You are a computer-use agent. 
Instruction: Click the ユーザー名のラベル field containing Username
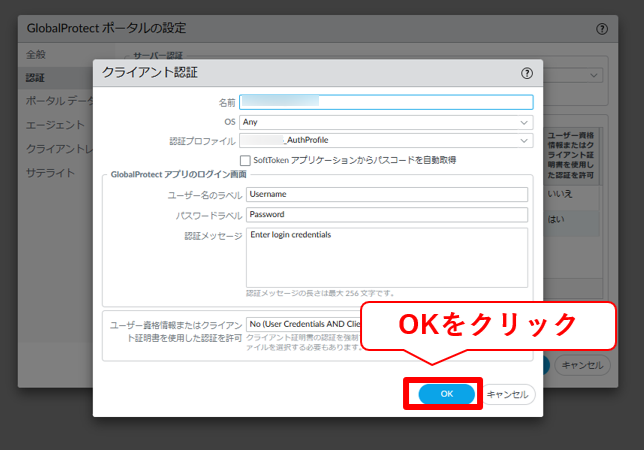(x=387, y=194)
